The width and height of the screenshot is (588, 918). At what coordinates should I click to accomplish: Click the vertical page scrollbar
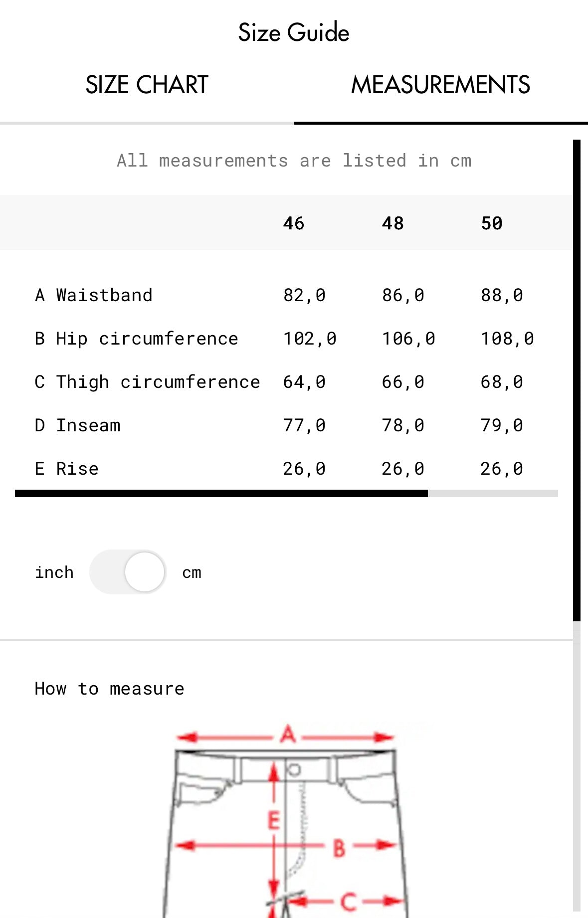pyautogui.click(x=577, y=380)
